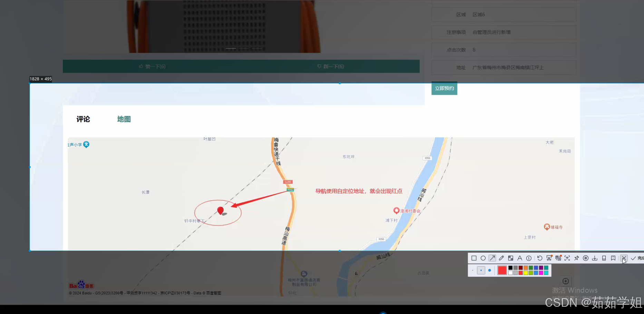Click the G206 highway badge on map
The width and height of the screenshot is (644, 314).
point(288,182)
